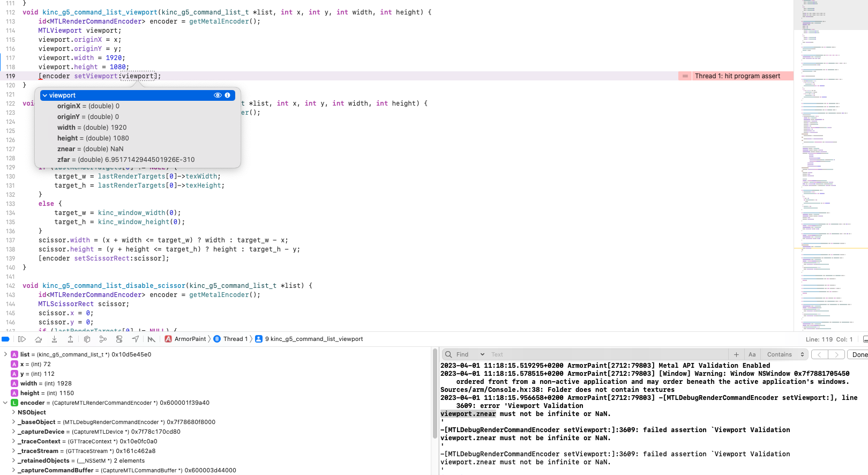The height and width of the screenshot is (475, 868).
Task: Click the error marker icon on line 119
Action: pos(685,76)
